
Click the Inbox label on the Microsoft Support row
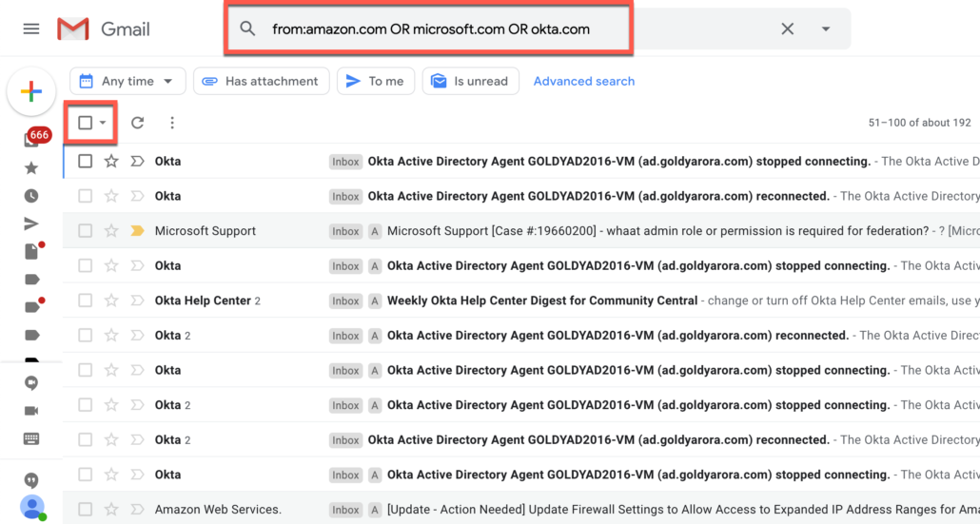[345, 231]
